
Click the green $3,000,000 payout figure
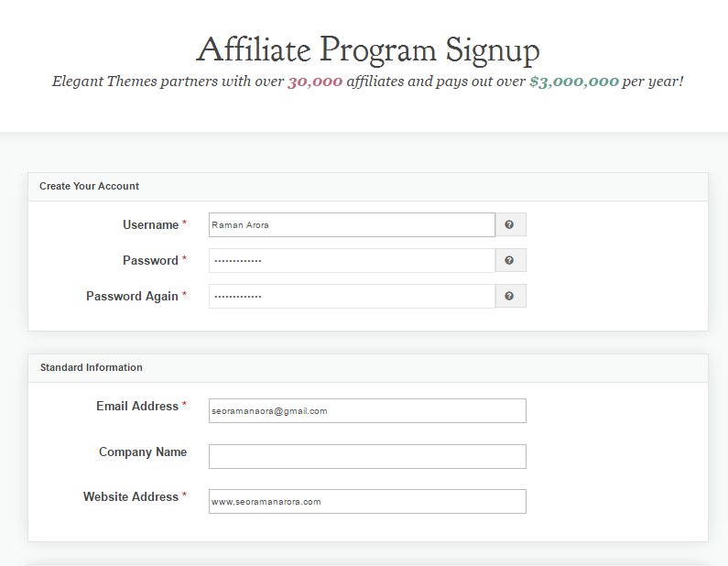pos(574,82)
